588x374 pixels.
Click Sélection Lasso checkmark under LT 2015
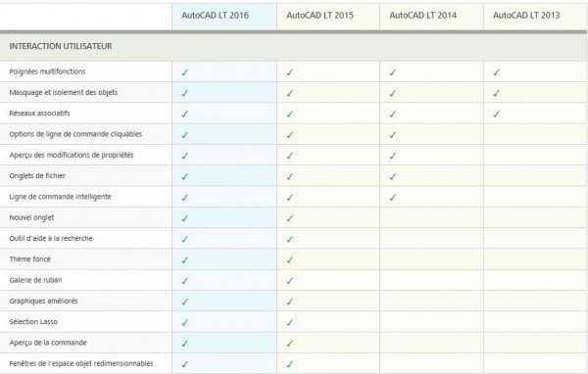tap(289, 323)
